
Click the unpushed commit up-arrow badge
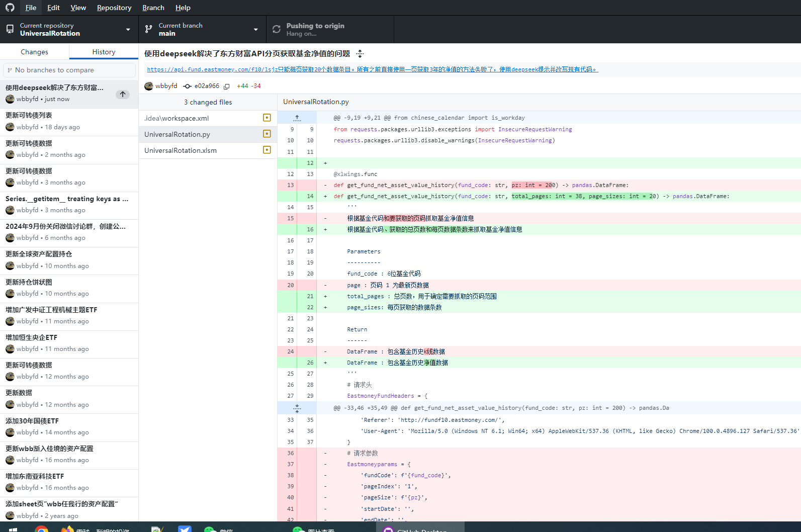click(x=123, y=95)
